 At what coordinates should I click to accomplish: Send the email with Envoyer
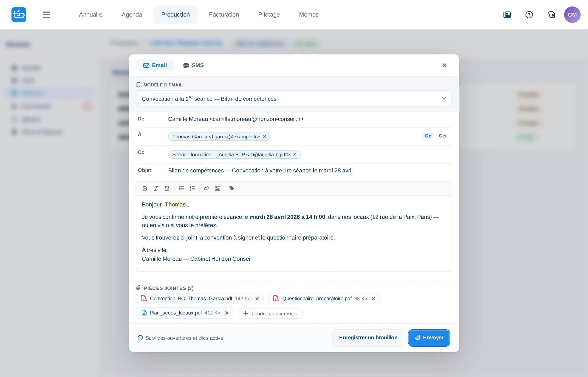pos(429,338)
